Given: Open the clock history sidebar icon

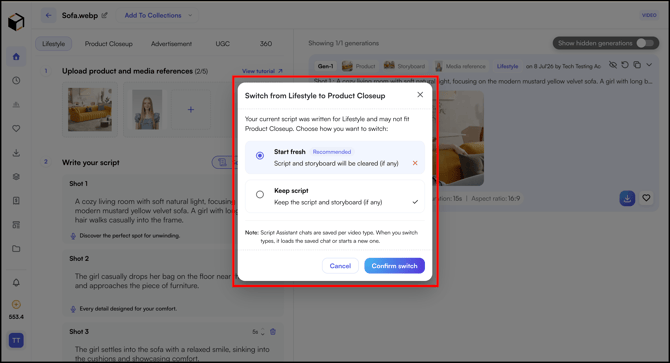Looking at the screenshot, I should pos(16,81).
